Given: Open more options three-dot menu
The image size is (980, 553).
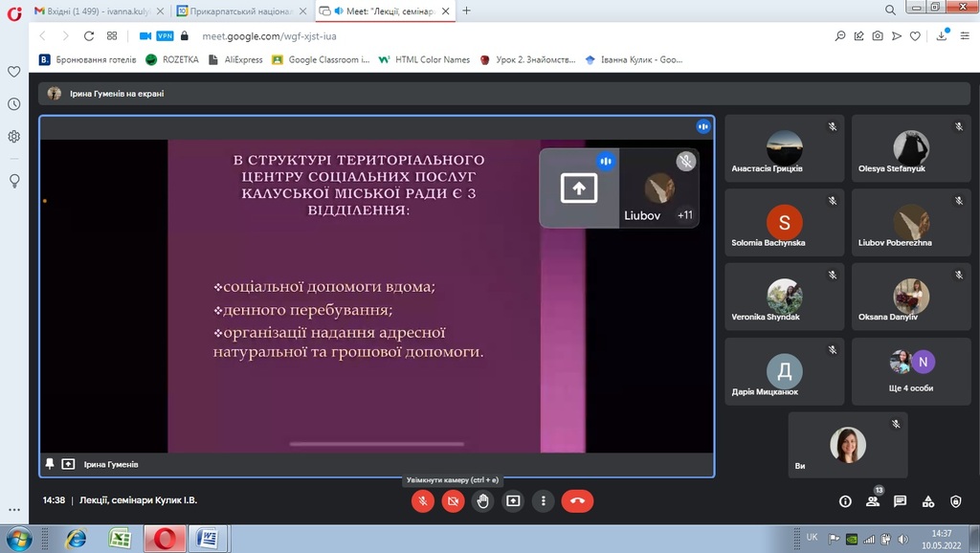Looking at the screenshot, I should 544,500.
